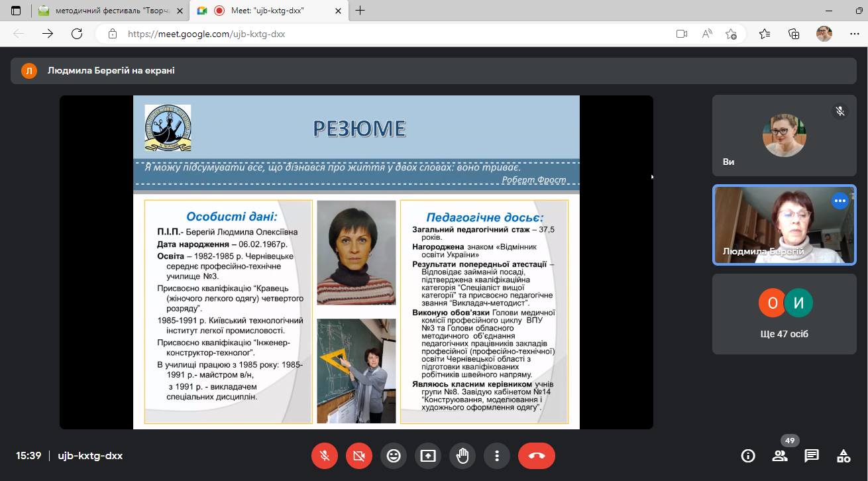Viewport: 868px width, 481px height.
Task: Select Людмила Берегій's video tile
Action: (x=783, y=225)
